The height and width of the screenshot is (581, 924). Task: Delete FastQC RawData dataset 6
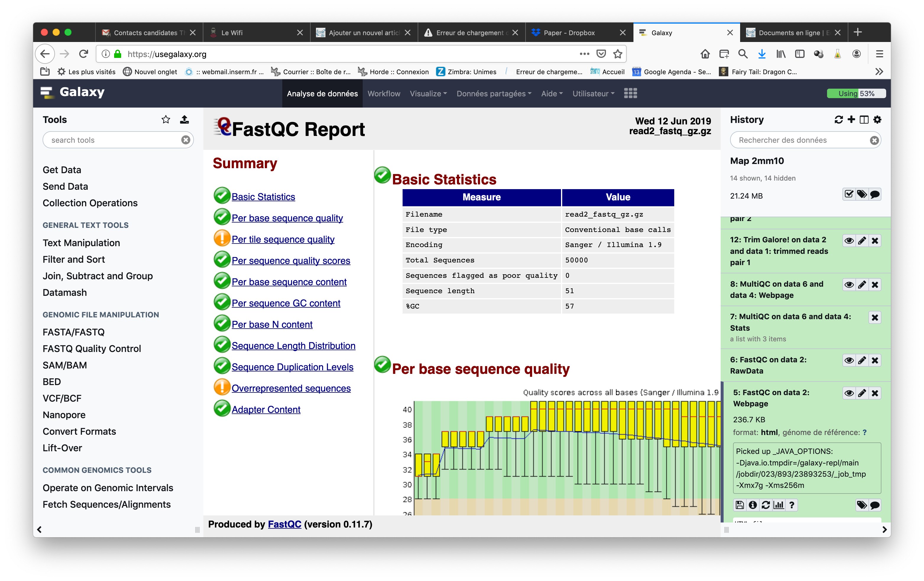[x=875, y=360]
